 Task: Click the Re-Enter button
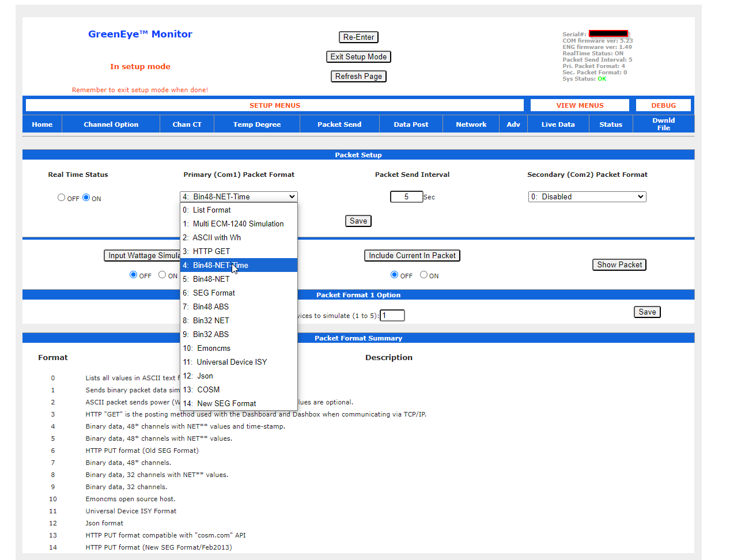point(358,37)
